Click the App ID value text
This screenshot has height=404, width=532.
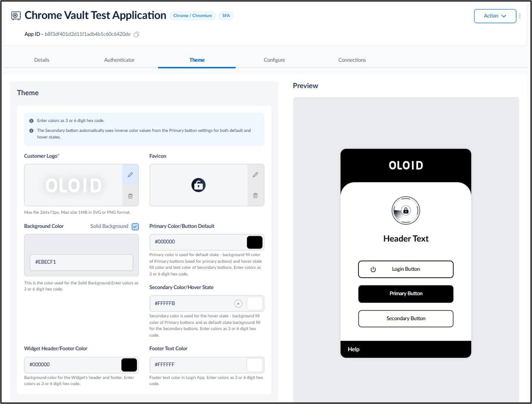pyautogui.click(x=88, y=34)
